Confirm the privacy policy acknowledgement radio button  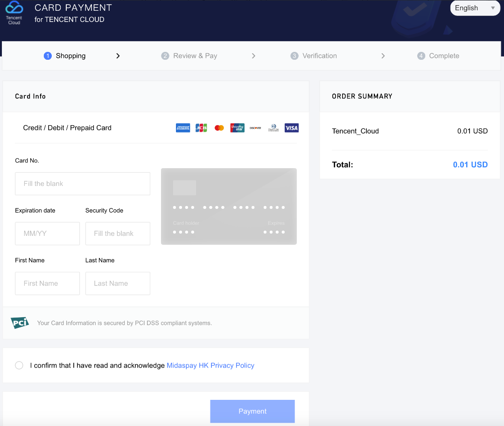19,365
